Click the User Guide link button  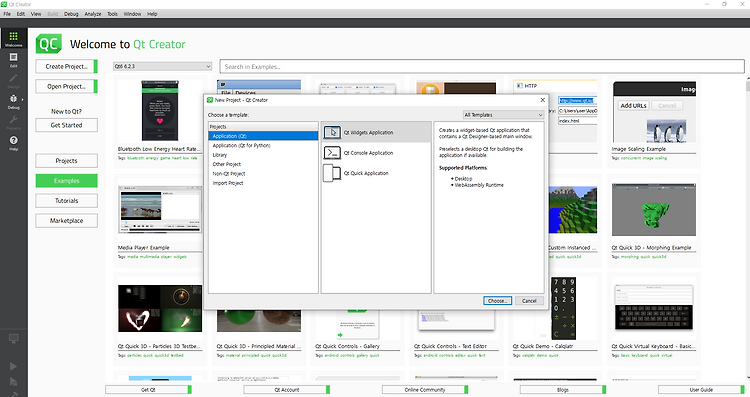[x=701, y=390]
